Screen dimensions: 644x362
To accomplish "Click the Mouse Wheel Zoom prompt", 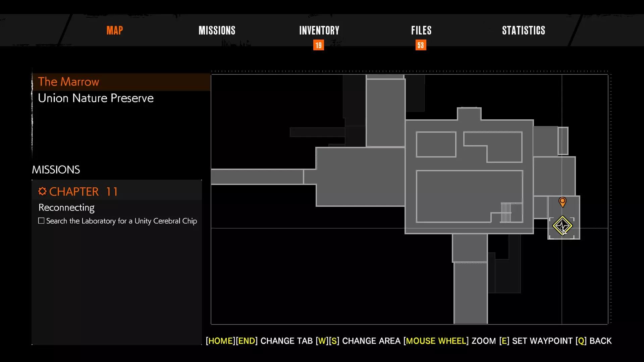I will coord(449,341).
